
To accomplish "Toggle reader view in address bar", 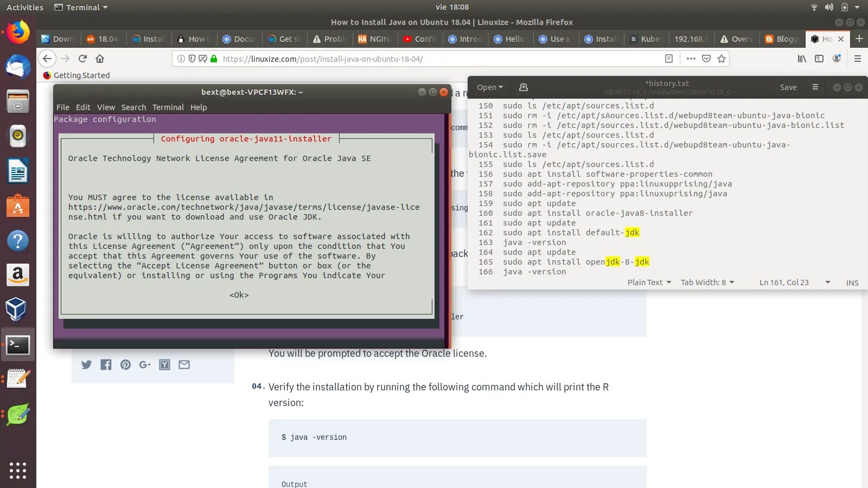I will [669, 59].
